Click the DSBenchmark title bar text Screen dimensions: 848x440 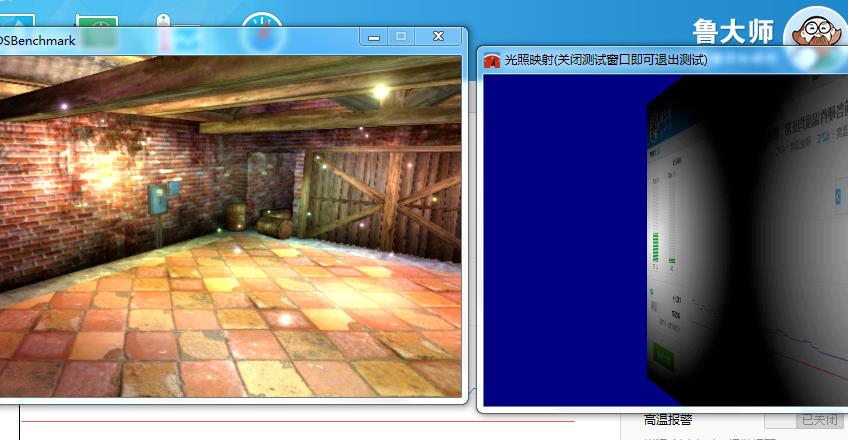[x=40, y=40]
